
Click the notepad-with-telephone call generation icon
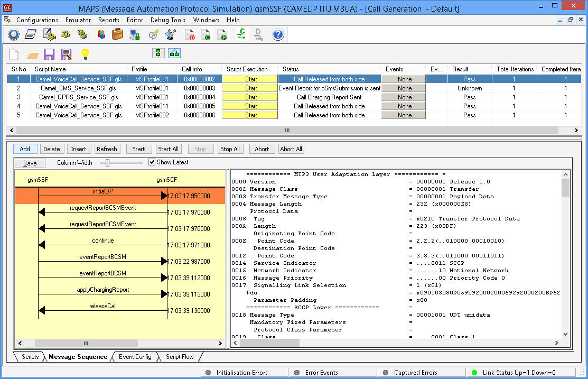49,35
